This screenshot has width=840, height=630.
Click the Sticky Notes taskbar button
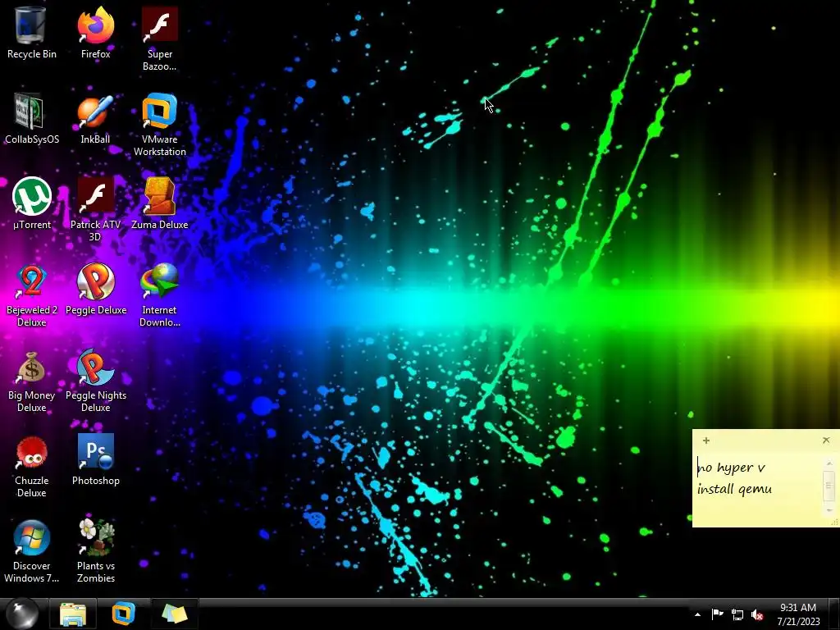coord(174,614)
